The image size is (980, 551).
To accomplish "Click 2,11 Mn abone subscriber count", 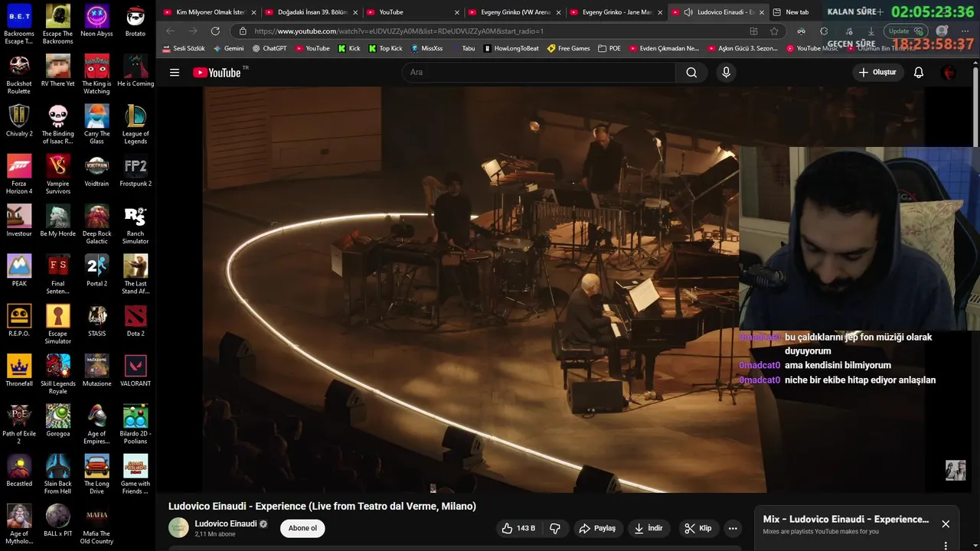I will (215, 534).
